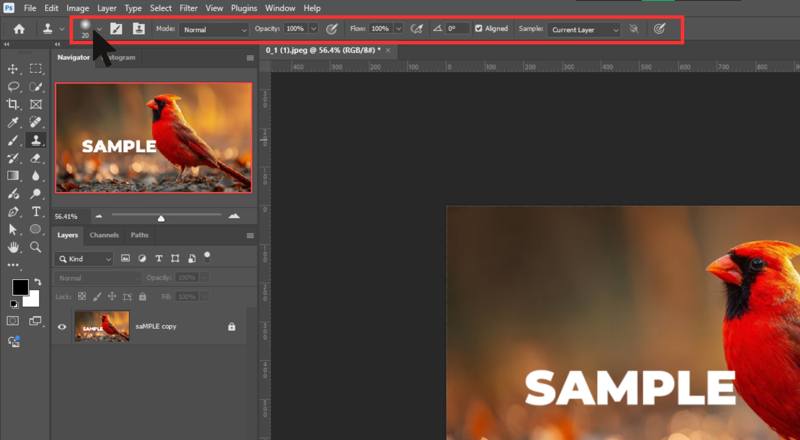Switch to the Paths tab
The width and height of the screenshot is (800, 440).
140,235
